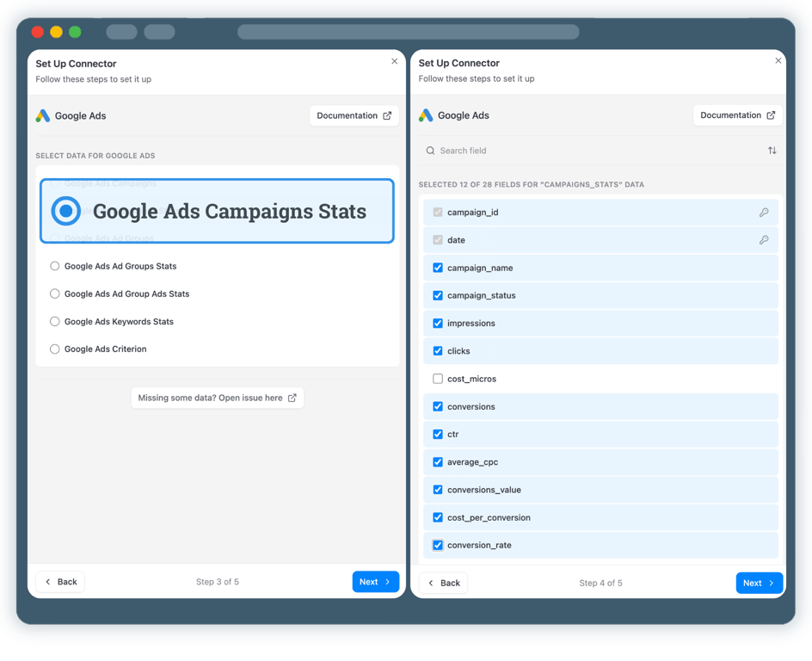Choose Google Ads Ad Group Ads Stats
This screenshot has height=661, width=812.
(54, 293)
